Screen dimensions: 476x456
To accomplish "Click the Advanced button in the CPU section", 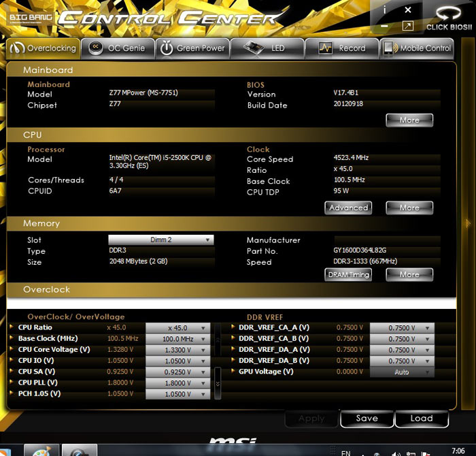I will coord(348,208).
